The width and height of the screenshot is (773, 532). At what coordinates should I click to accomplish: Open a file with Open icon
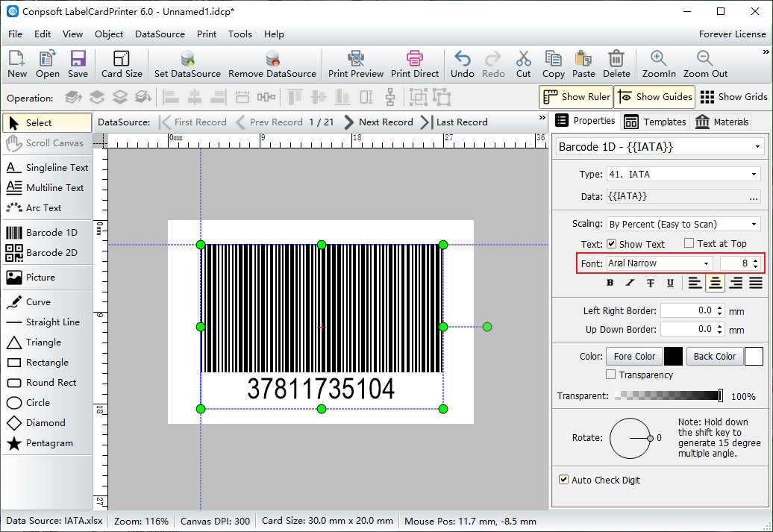(47, 64)
